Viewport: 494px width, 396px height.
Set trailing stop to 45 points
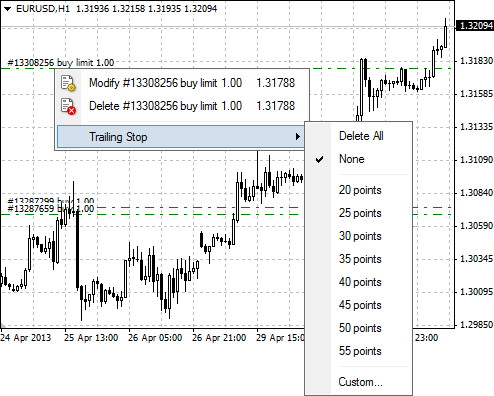tap(359, 305)
